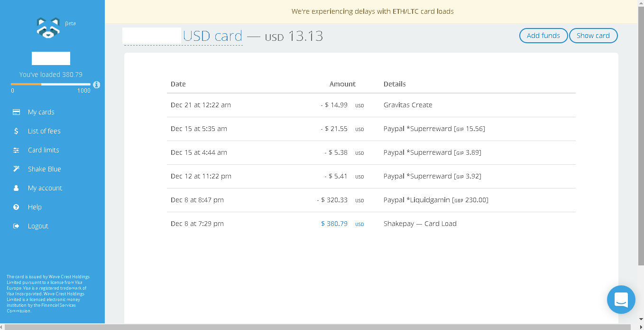
Task: Click the info icon next to load limit
Action: (x=97, y=85)
